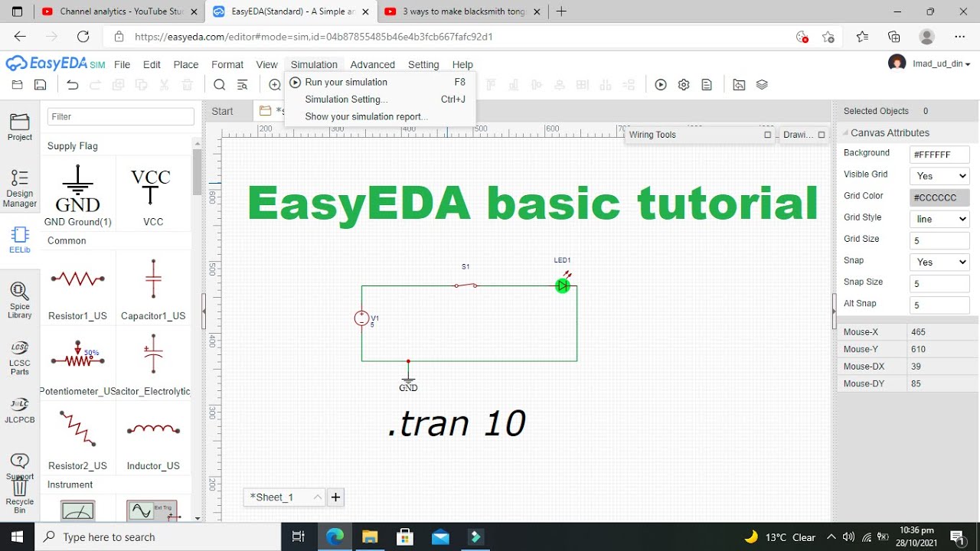Click the library panel vertical scrollbar
Screen dimensions: 980x551
198,172
